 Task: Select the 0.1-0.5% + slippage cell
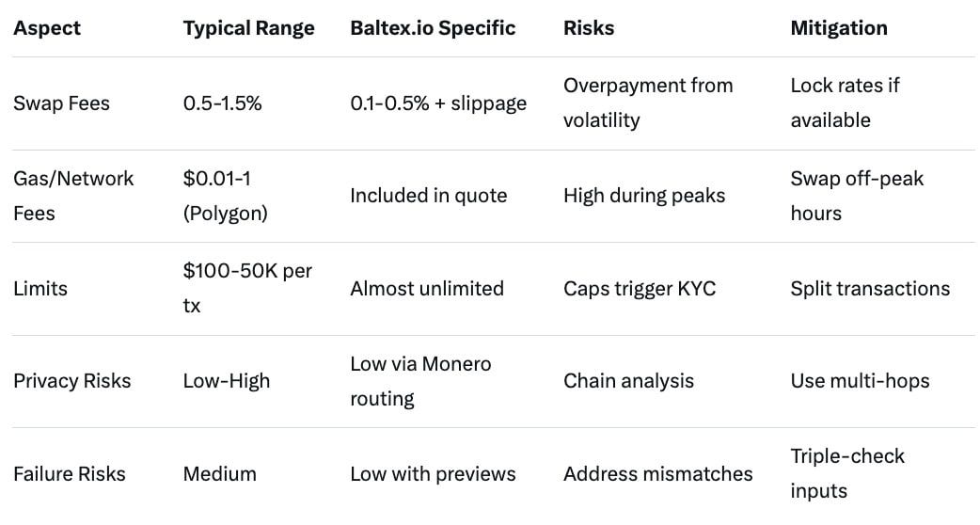click(438, 103)
